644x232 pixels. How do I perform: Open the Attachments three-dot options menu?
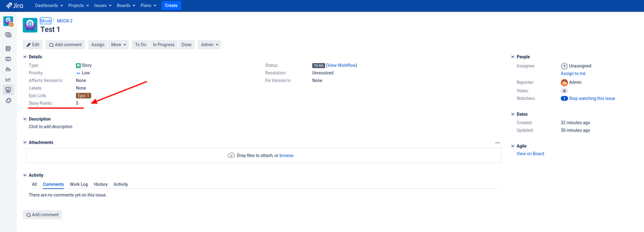pyautogui.click(x=498, y=143)
